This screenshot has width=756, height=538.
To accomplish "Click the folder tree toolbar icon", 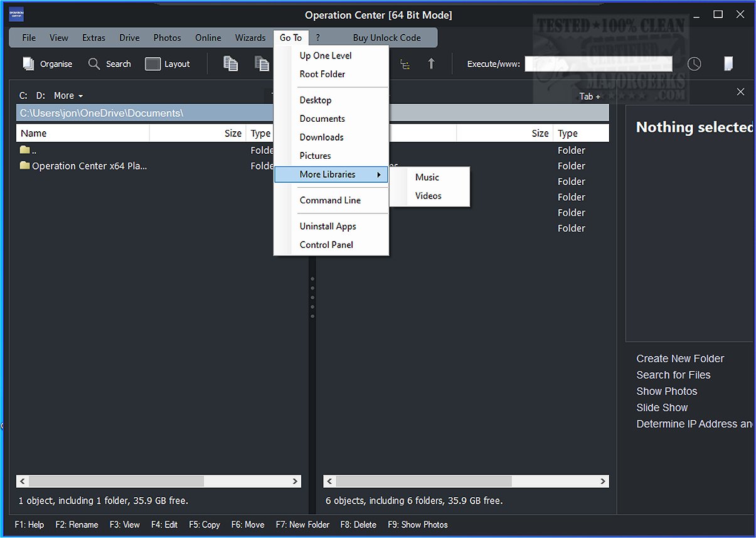I will pyautogui.click(x=406, y=64).
